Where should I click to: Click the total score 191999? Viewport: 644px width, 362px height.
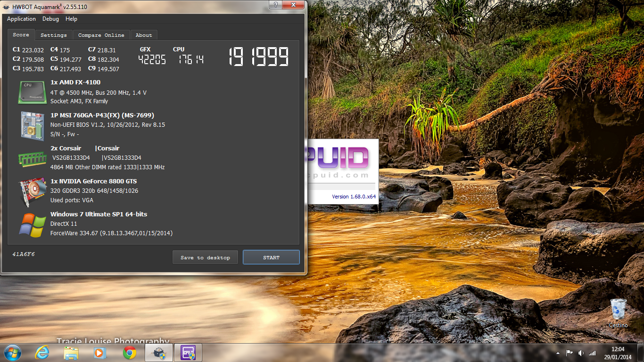(x=259, y=57)
